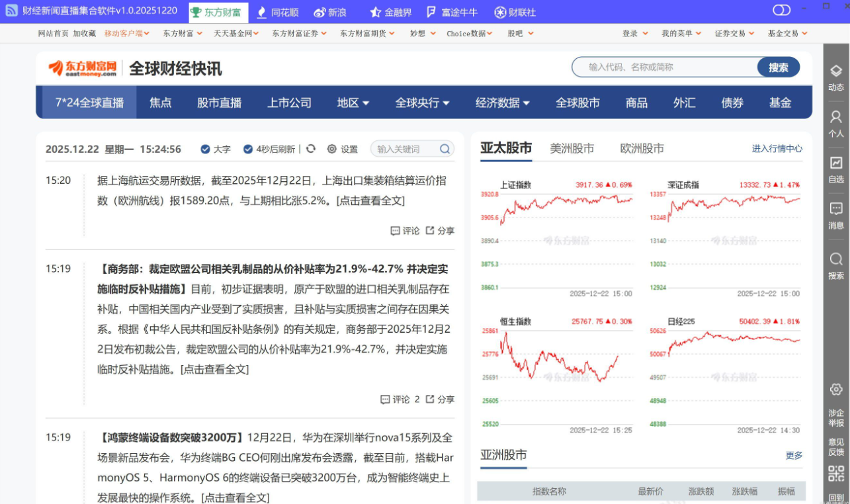Click the 个人 profile icon
This screenshot has width=850, height=504.
[835, 117]
